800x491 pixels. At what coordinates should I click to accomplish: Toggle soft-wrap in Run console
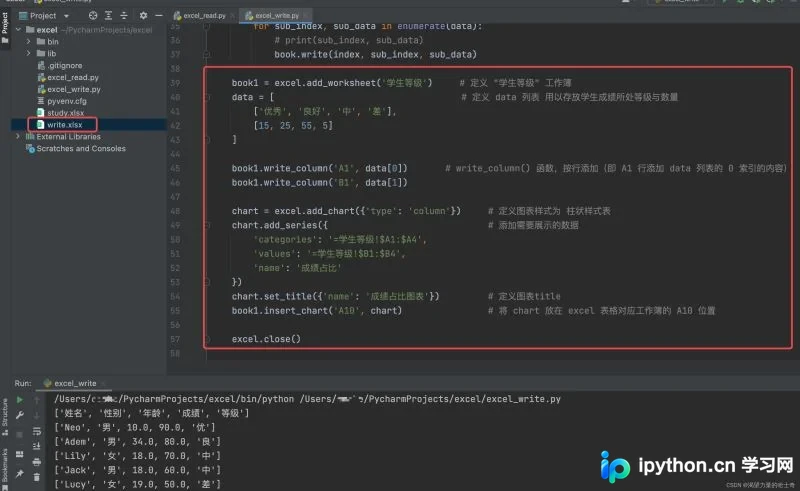tap(37, 431)
